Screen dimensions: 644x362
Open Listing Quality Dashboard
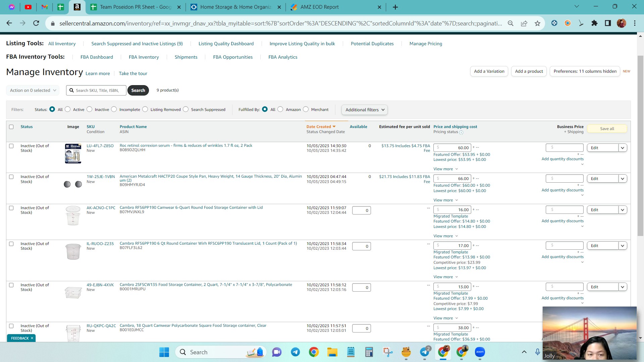[226, 44]
